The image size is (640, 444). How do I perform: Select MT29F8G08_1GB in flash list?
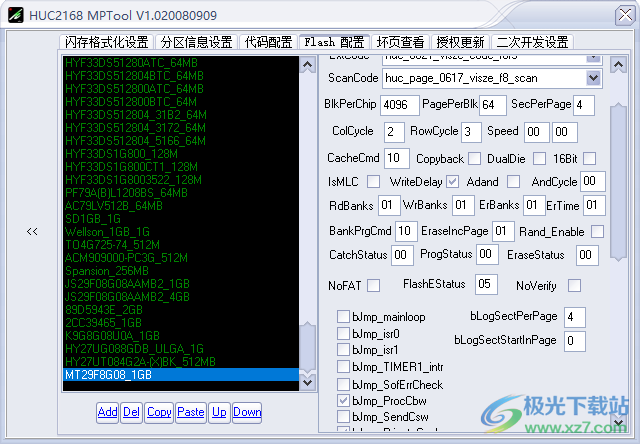coord(181,375)
